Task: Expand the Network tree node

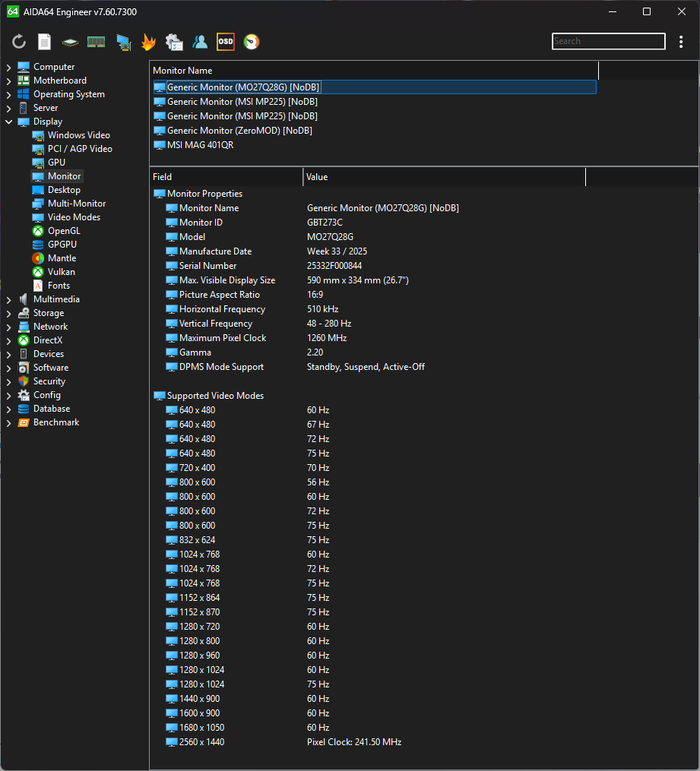Action: pyautogui.click(x=8, y=327)
